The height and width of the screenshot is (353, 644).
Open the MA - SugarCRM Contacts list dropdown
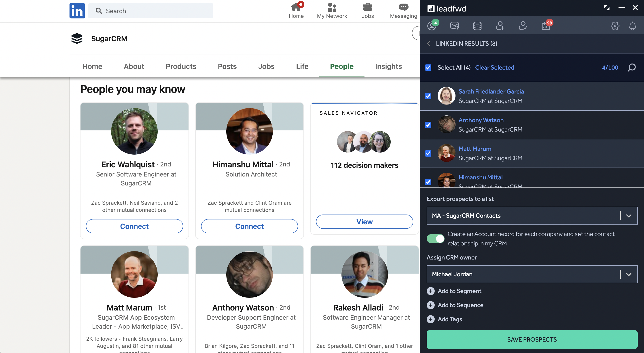[532, 215]
